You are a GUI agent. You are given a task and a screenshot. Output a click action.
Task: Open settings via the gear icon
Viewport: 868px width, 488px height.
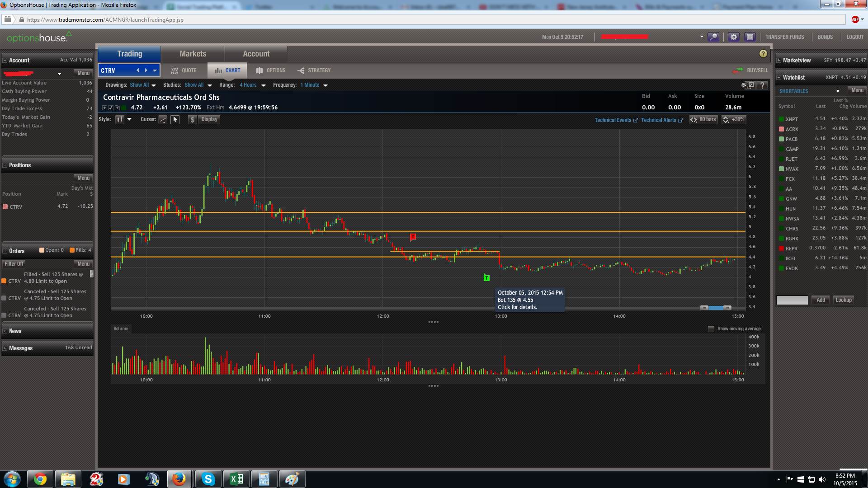click(733, 37)
